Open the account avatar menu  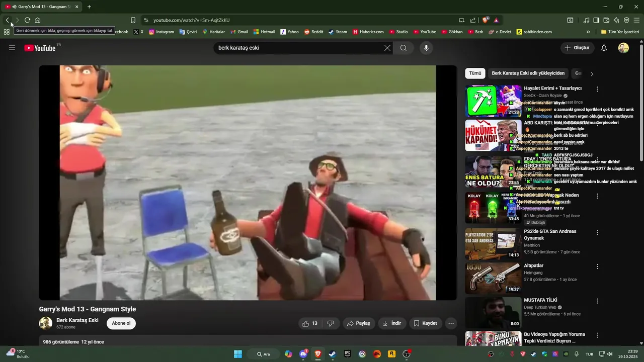(623, 48)
